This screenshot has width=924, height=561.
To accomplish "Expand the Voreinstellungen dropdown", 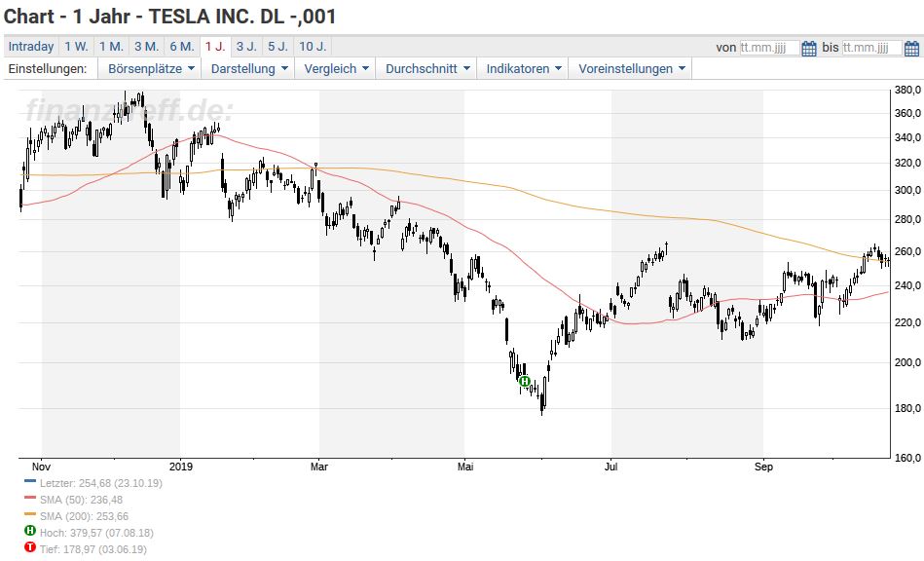I will click(631, 68).
